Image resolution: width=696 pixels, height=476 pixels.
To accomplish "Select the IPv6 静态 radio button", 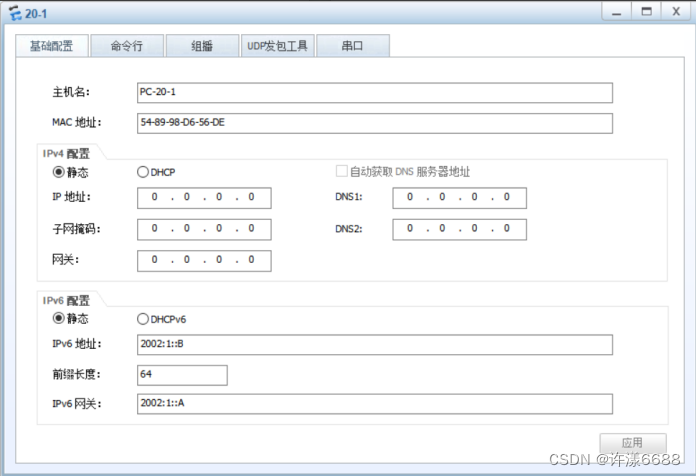I will tap(59, 318).
